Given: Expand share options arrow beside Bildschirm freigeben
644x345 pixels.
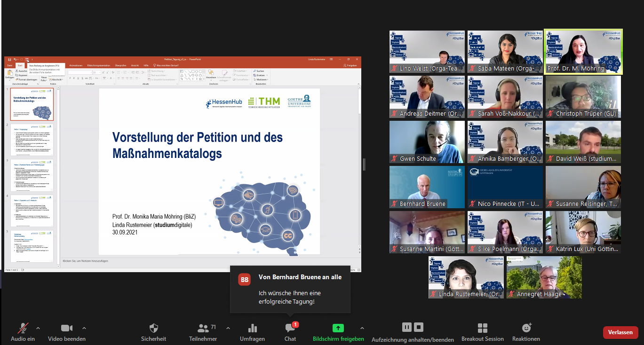Looking at the screenshot, I should pos(362,328).
